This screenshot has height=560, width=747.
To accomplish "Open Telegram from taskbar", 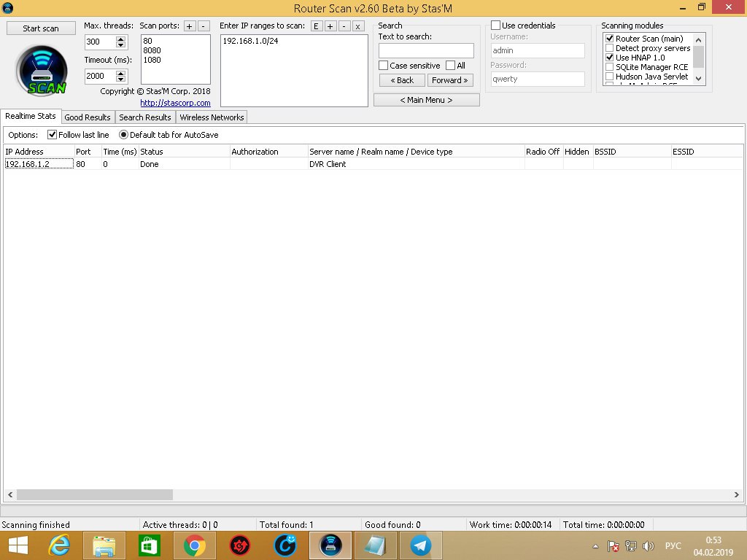I will [x=421, y=545].
